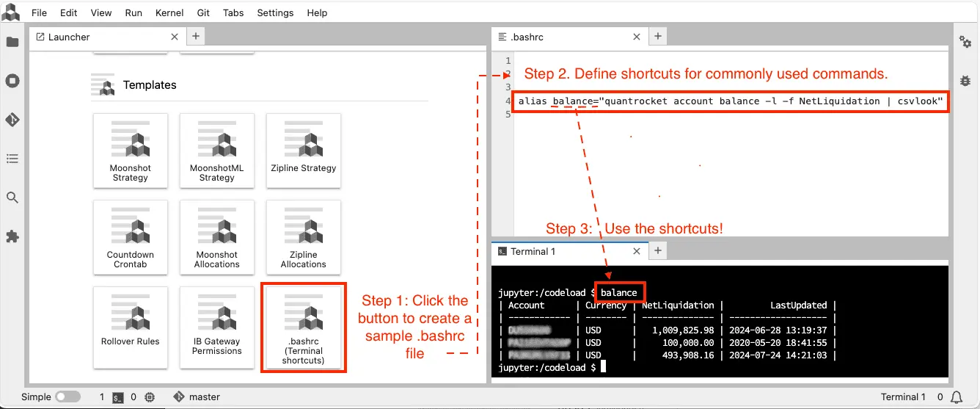Viewport: 980px width, 409px height.
Task: Create a Zipline Allocations template
Action: (303, 236)
